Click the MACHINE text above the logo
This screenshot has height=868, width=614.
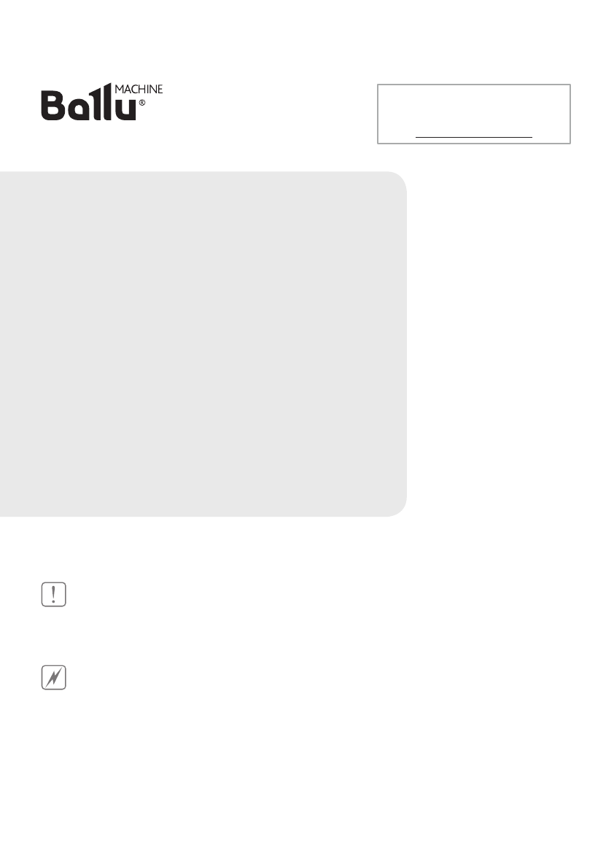139,89
